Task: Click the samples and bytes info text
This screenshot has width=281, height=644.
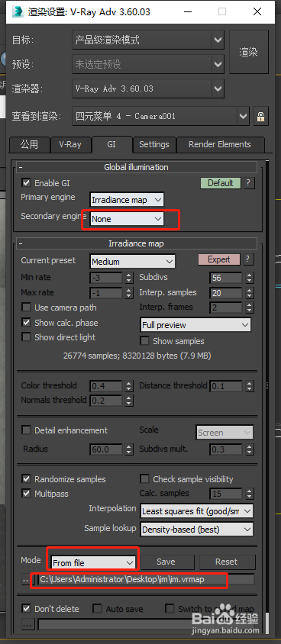Action: coord(137,356)
